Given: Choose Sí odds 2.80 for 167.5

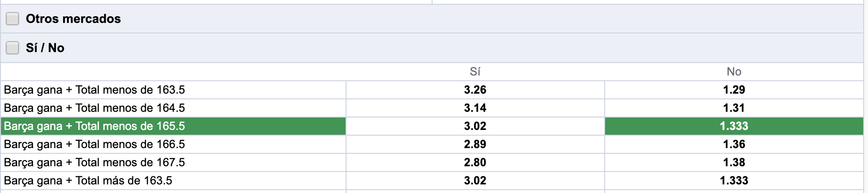Looking at the screenshot, I should (x=475, y=162).
